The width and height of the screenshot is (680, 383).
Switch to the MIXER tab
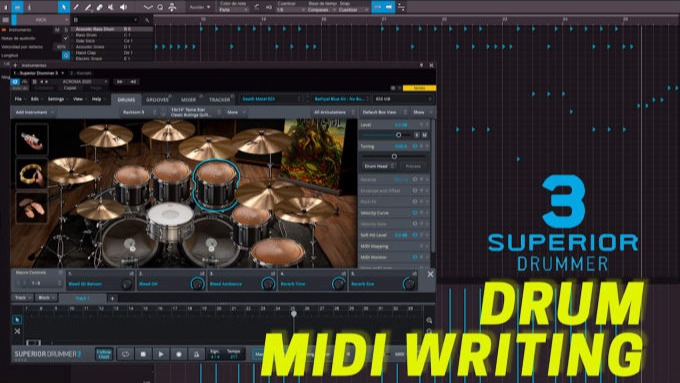[188, 99]
